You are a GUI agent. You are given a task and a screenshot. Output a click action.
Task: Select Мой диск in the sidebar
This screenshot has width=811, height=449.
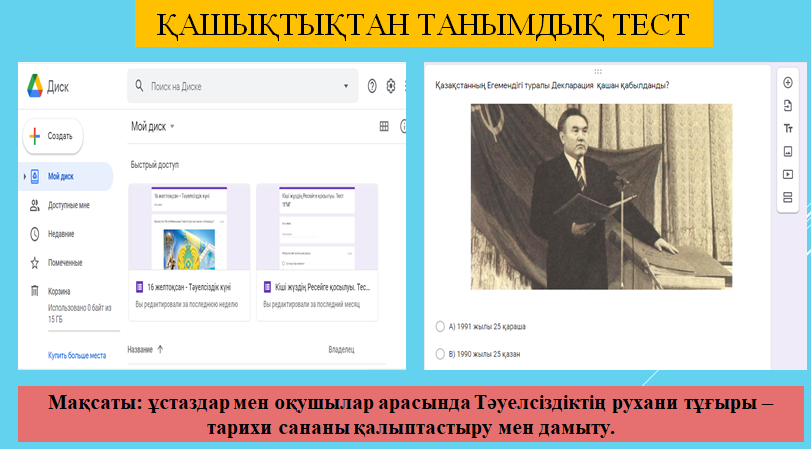click(x=66, y=176)
